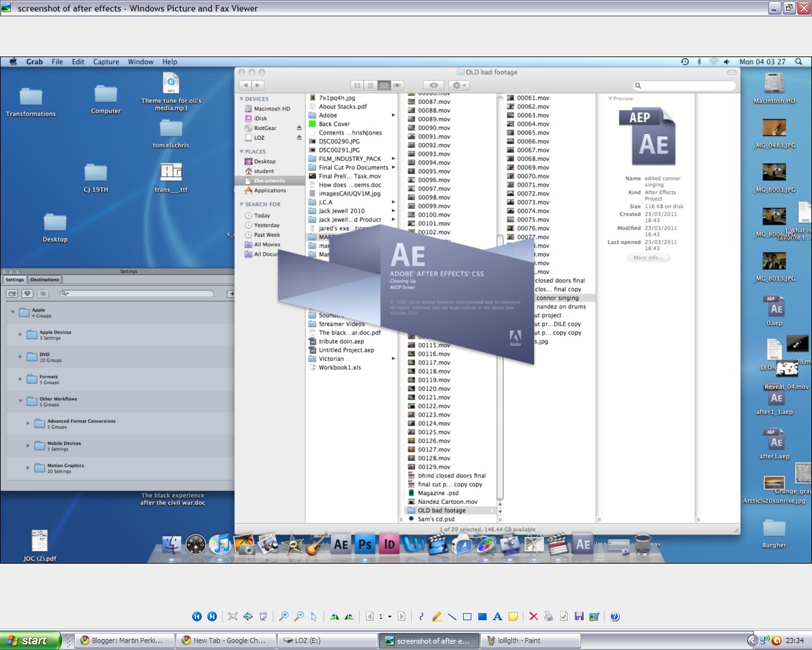
Task: Open the LOZ (E:) taskbar window
Action: [x=327, y=640]
